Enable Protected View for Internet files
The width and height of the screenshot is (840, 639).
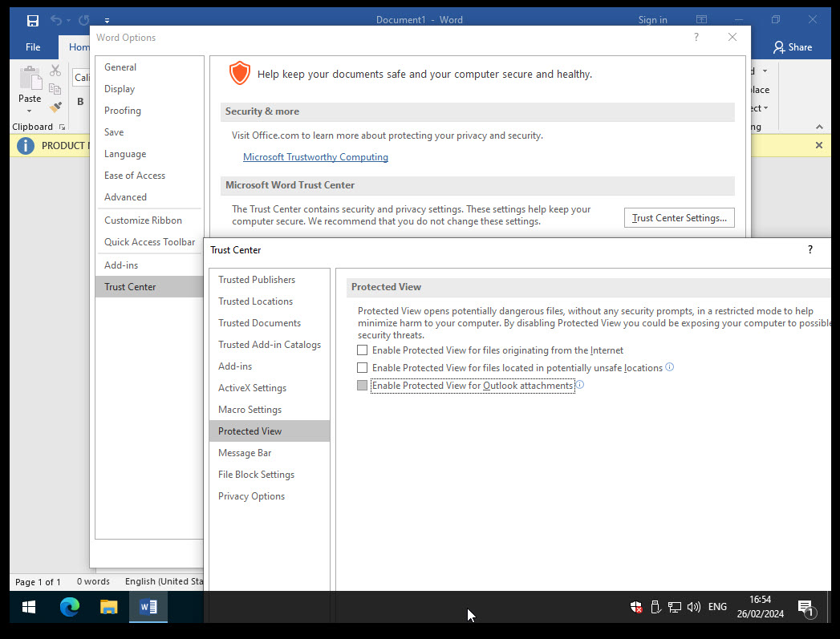click(x=362, y=350)
